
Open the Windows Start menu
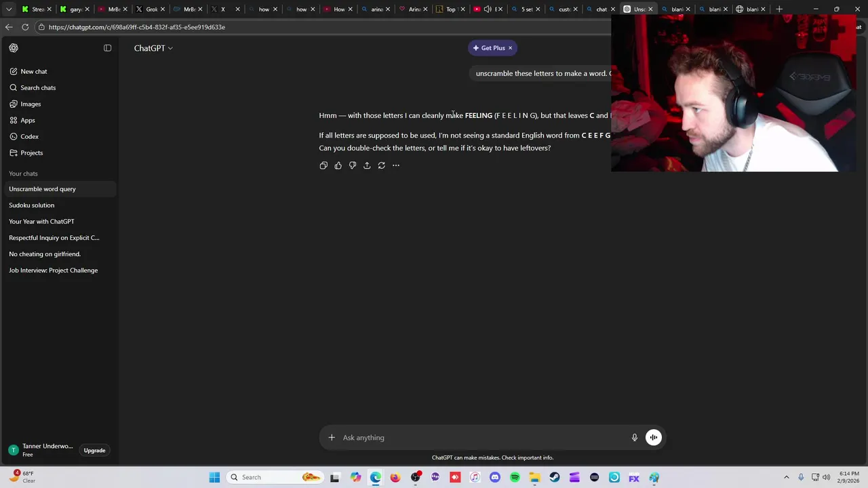(214, 477)
